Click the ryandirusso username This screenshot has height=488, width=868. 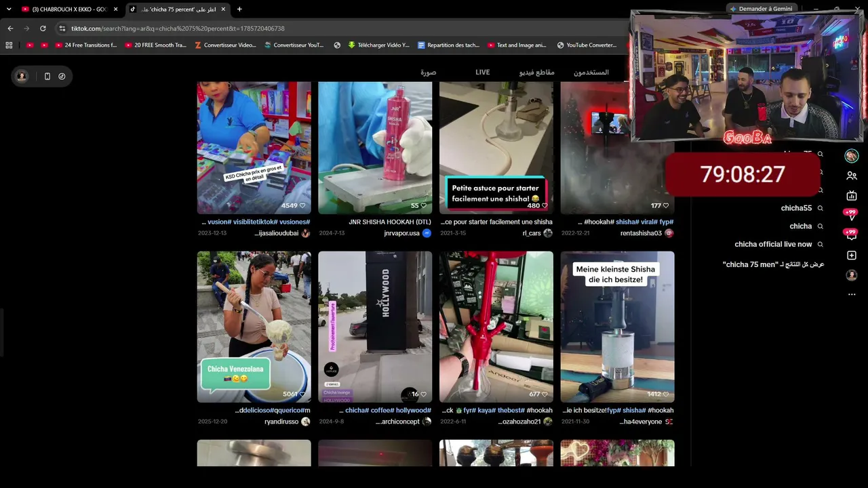(282, 422)
